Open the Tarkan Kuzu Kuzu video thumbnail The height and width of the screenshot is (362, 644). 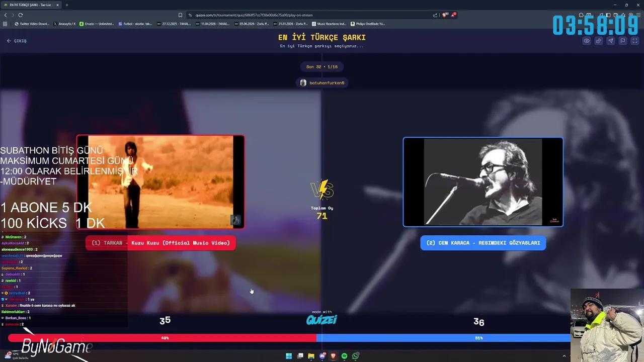(x=160, y=182)
